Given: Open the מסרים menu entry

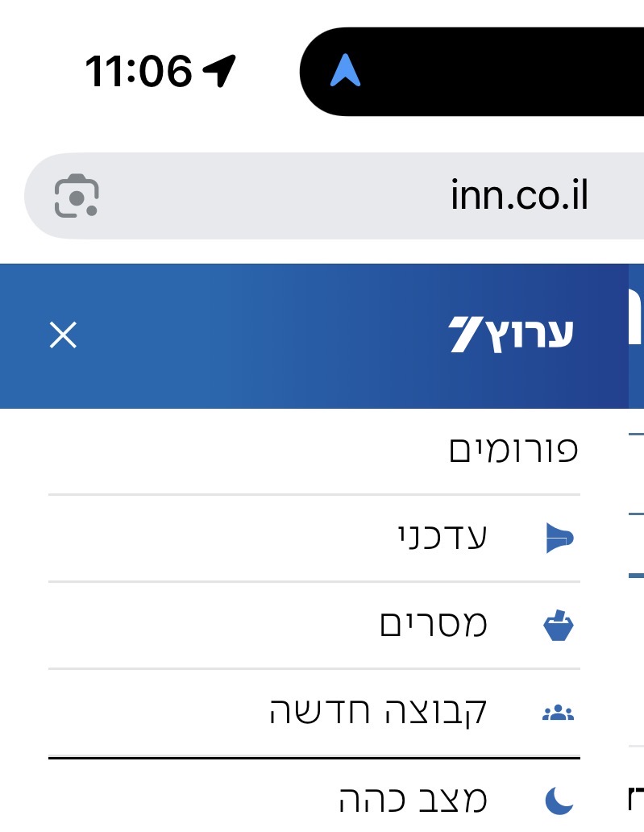Looking at the screenshot, I should pos(434,625).
